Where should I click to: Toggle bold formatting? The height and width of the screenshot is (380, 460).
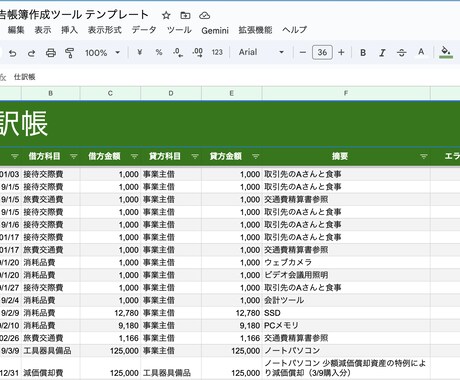[363, 52]
